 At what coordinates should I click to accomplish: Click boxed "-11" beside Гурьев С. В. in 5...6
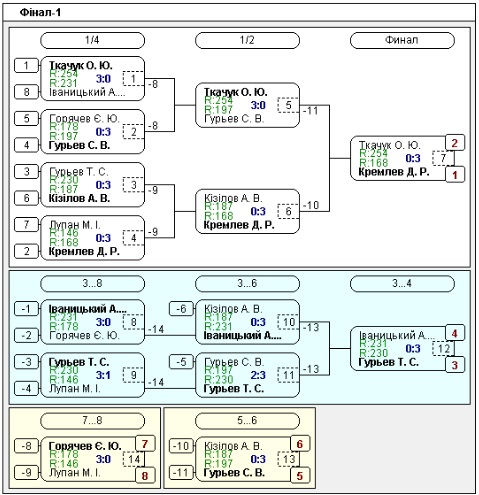pyautogui.click(x=181, y=472)
